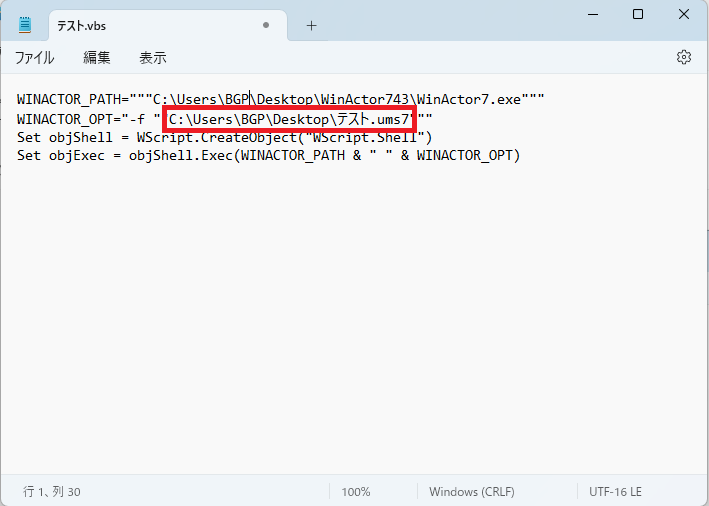
Task: Add a new tab with plus button
Action: 311,25
